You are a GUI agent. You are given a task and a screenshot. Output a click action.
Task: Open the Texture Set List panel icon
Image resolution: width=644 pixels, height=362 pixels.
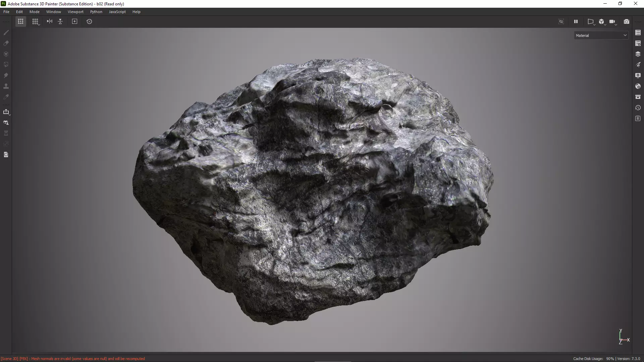(638, 33)
